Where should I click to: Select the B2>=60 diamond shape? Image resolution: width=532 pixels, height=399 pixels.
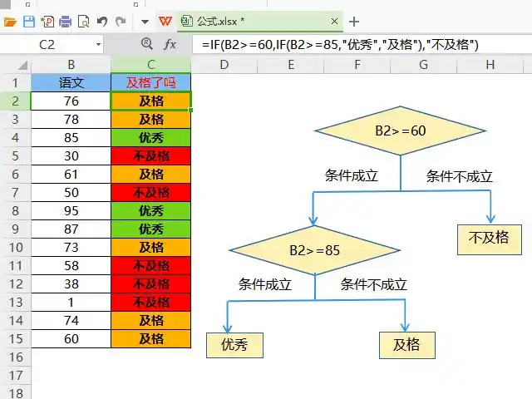tap(401, 131)
